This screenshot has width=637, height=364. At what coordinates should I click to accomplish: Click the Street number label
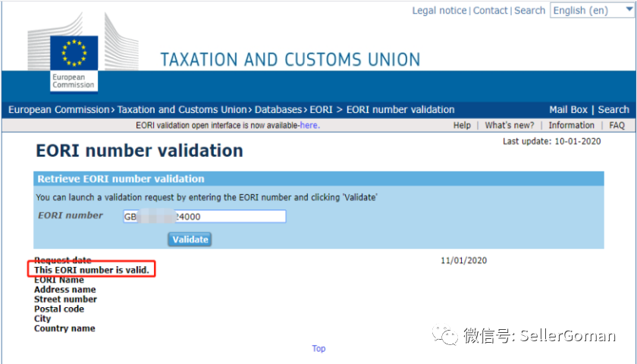coord(65,300)
